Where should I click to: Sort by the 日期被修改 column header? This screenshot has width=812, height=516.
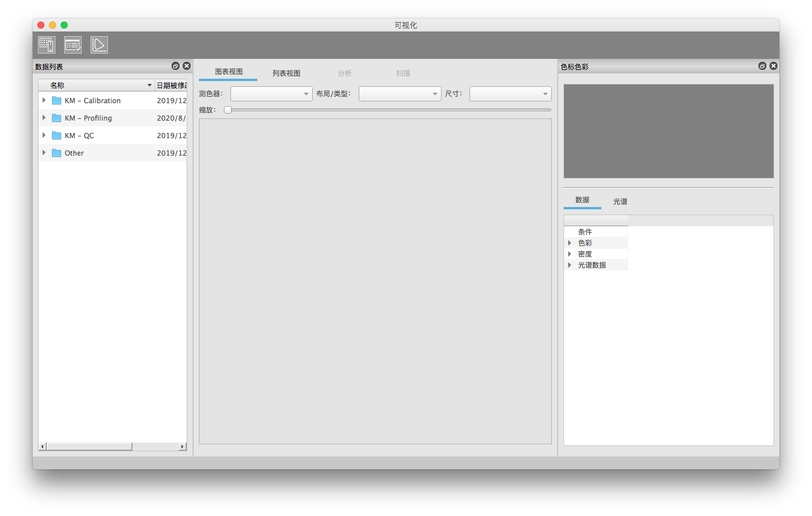(171, 85)
